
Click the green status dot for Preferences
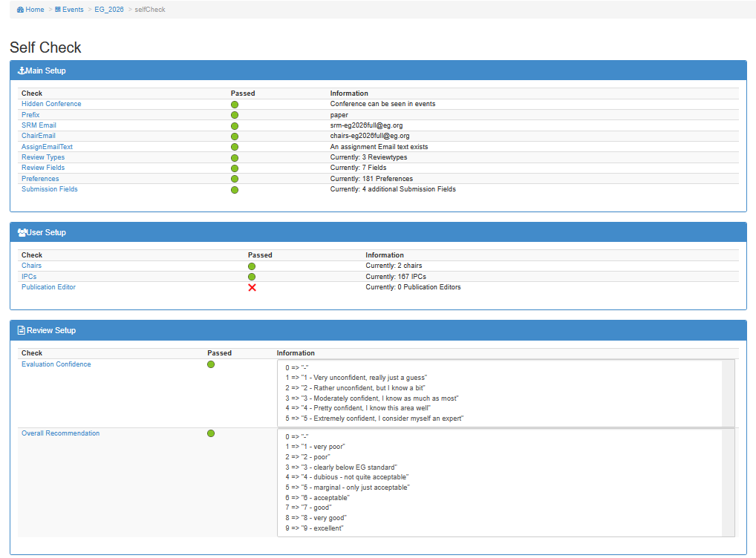(235, 180)
